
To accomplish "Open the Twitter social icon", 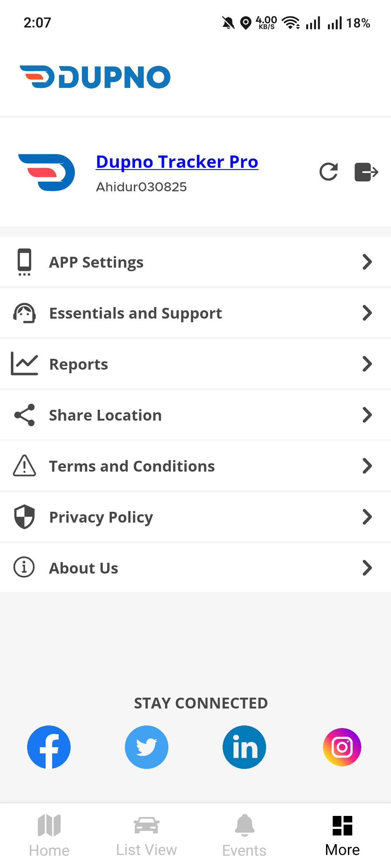I will coord(147,747).
